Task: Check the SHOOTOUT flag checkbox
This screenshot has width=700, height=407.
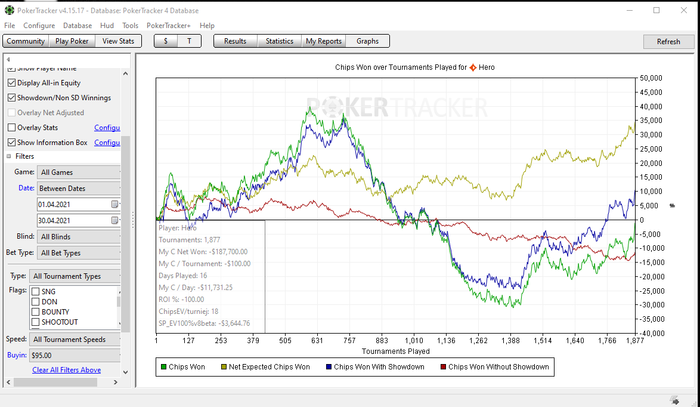Action: point(36,322)
